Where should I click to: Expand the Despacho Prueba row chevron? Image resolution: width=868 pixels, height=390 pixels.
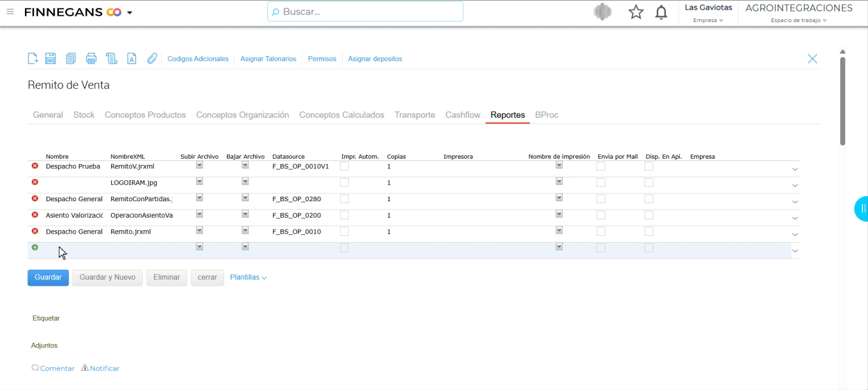794,169
